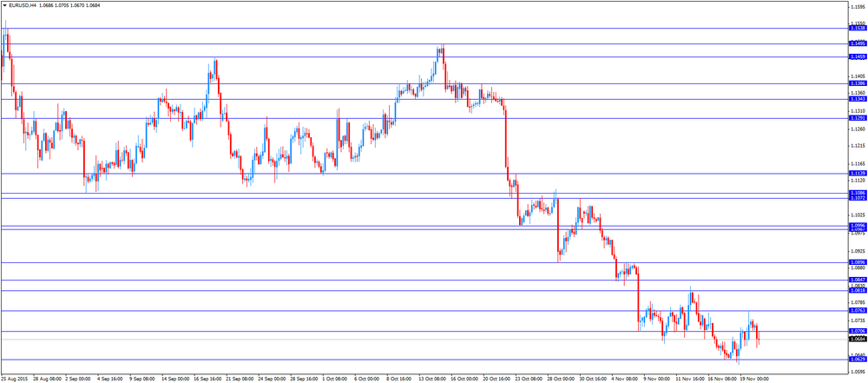Click the 30 Oct 16:00 time axis label

(x=593, y=380)
